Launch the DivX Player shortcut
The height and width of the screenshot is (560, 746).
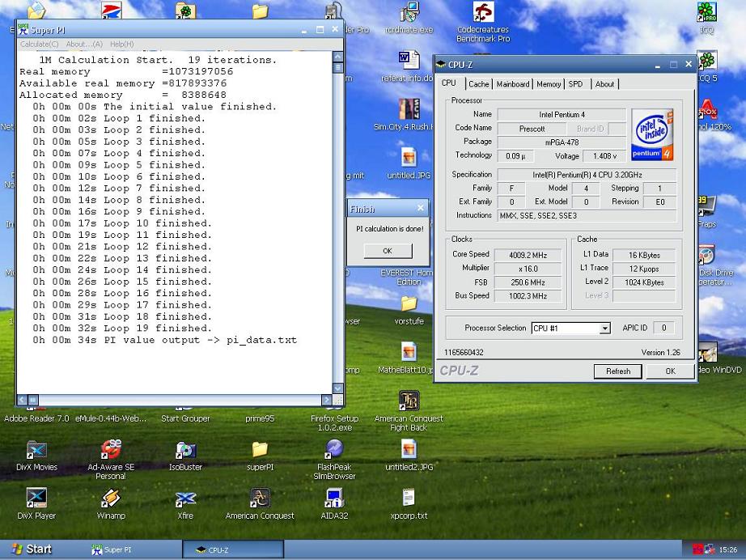tap(36, 498)
